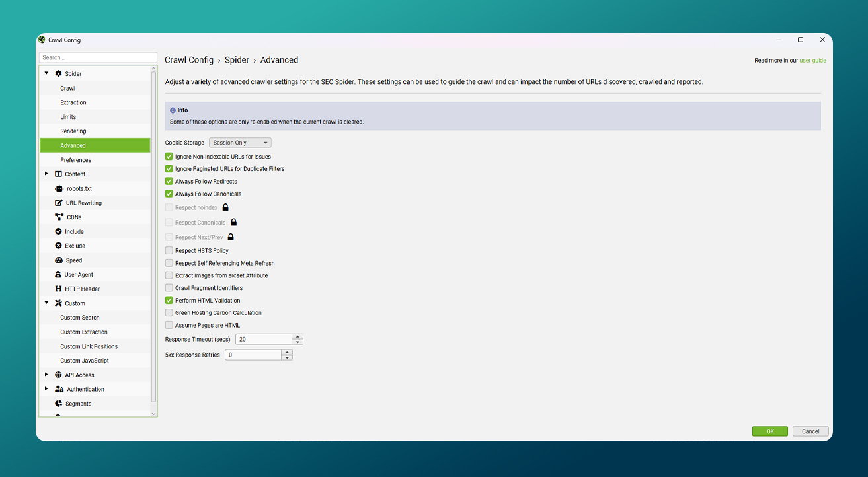Select Custom Extraction in sidebar
The image size is (868, 477).
pos(84,332)
